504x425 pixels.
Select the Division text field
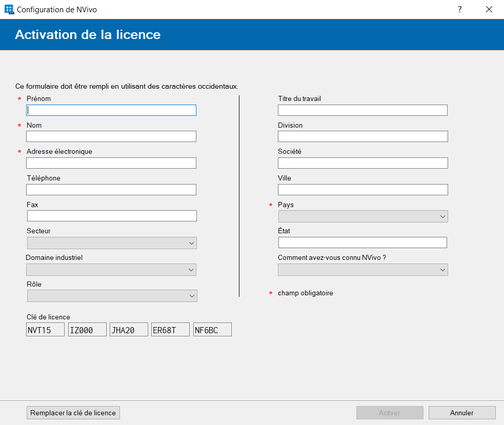pyautogui.click(x=363, y=136)
